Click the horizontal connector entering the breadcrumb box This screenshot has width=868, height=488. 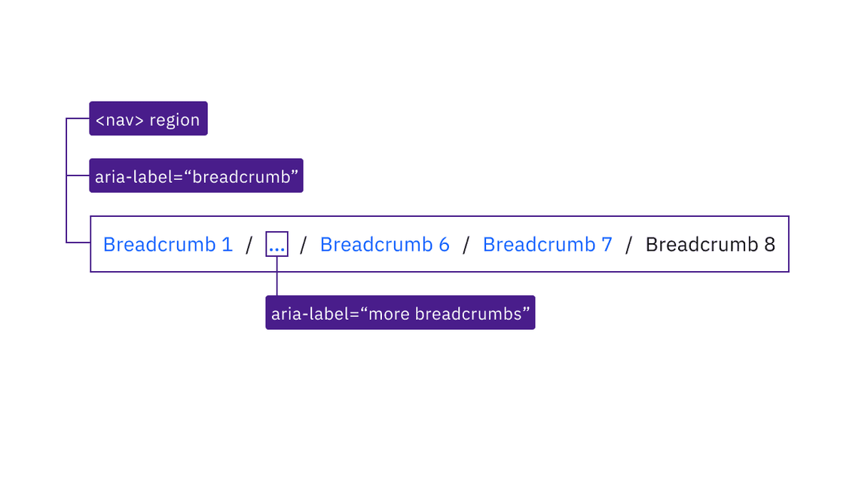tap(78, 242)
